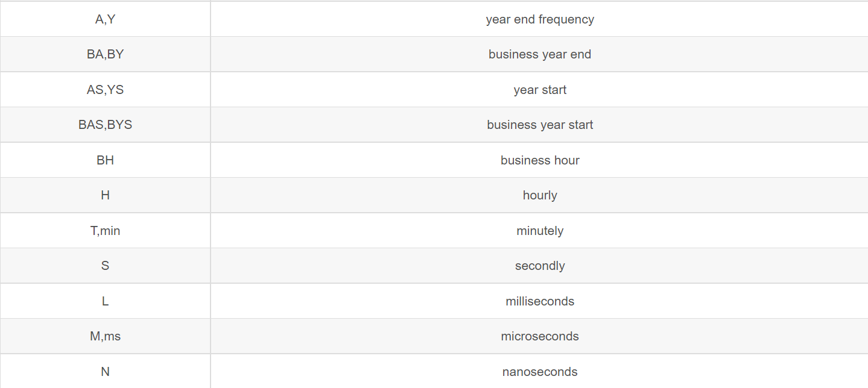The width and height of the screenshot is (868, 388).
Task: Click the 'BAS,BYS' alias cell
Action: (105, 125)
